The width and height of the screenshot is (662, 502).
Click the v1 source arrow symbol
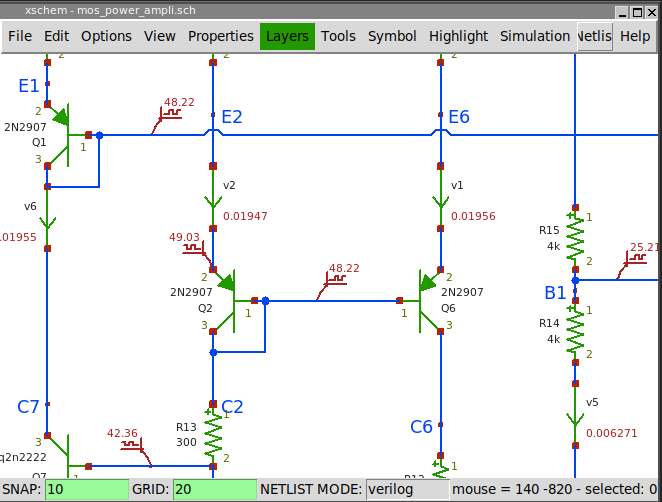point(440,201)
